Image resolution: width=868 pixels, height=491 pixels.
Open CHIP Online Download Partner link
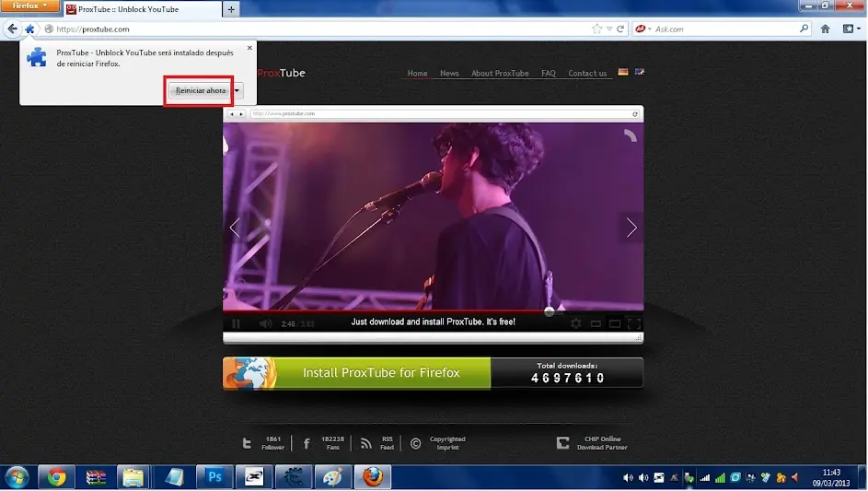tap(592, 443)
